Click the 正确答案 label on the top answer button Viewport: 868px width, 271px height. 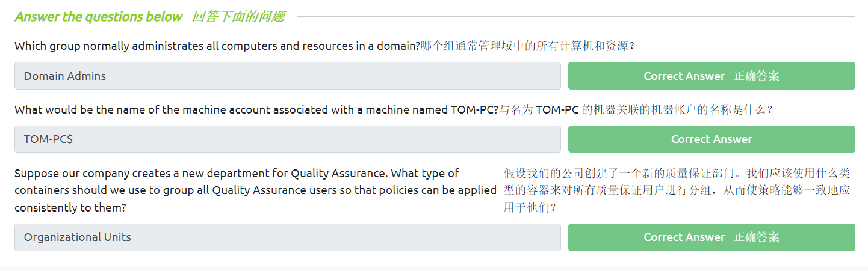point(757,76)
